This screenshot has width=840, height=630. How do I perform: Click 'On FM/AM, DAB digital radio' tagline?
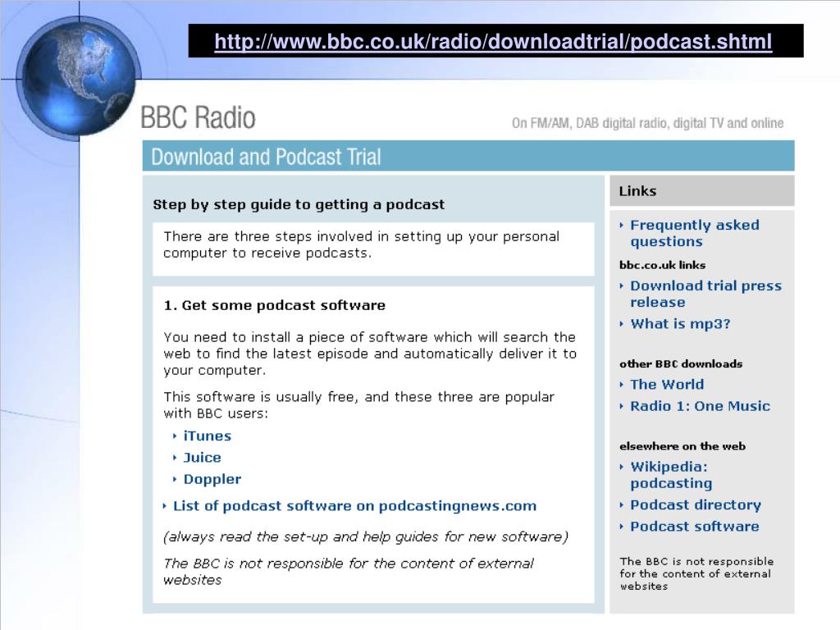pyautogui.click(x=648, y=123)
